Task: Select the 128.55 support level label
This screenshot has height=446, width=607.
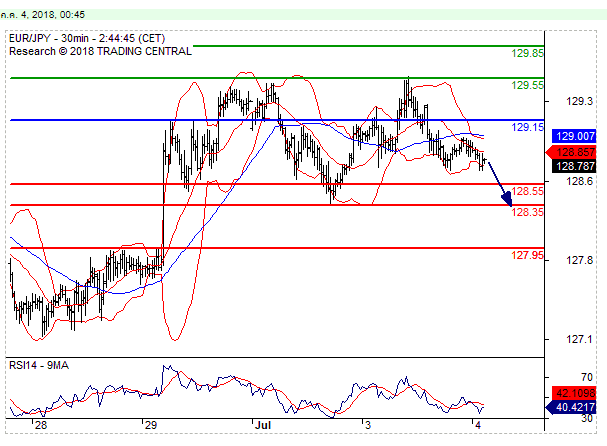Action: (527, 191)
